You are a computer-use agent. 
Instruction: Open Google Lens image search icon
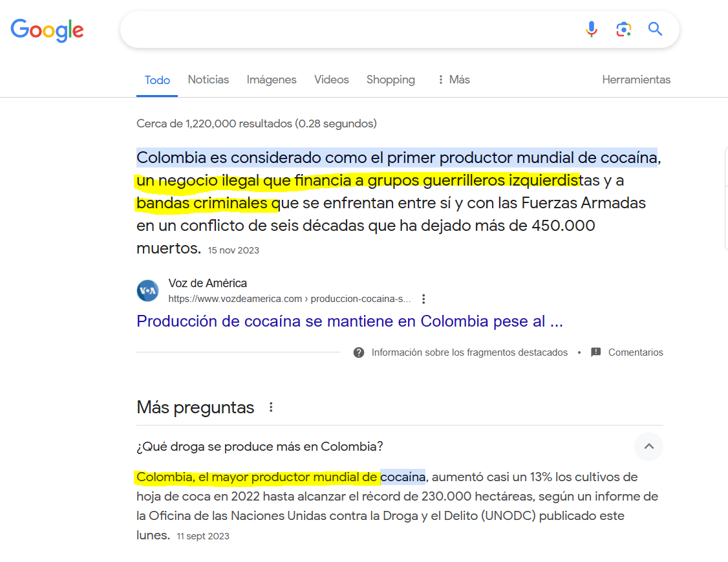click(623, 29)
